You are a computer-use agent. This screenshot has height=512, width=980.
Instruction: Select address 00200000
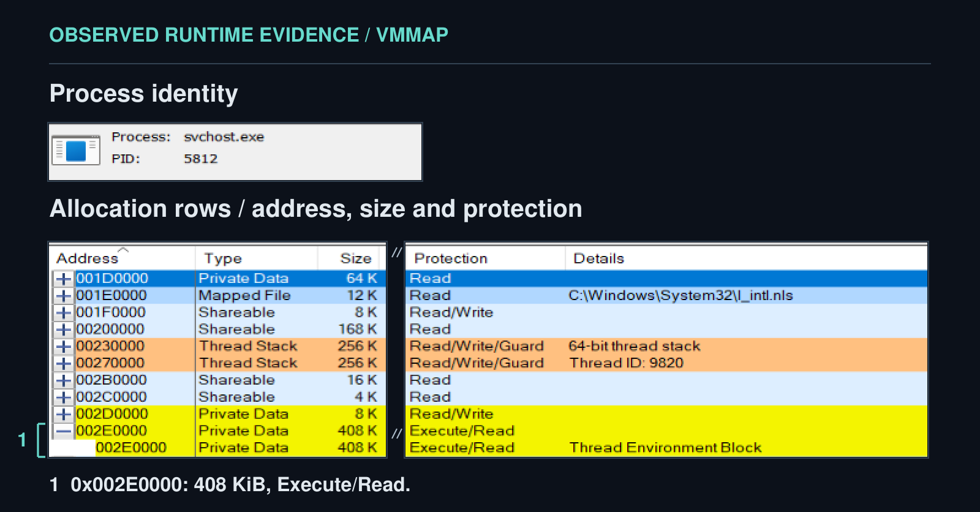pos(110,329)
